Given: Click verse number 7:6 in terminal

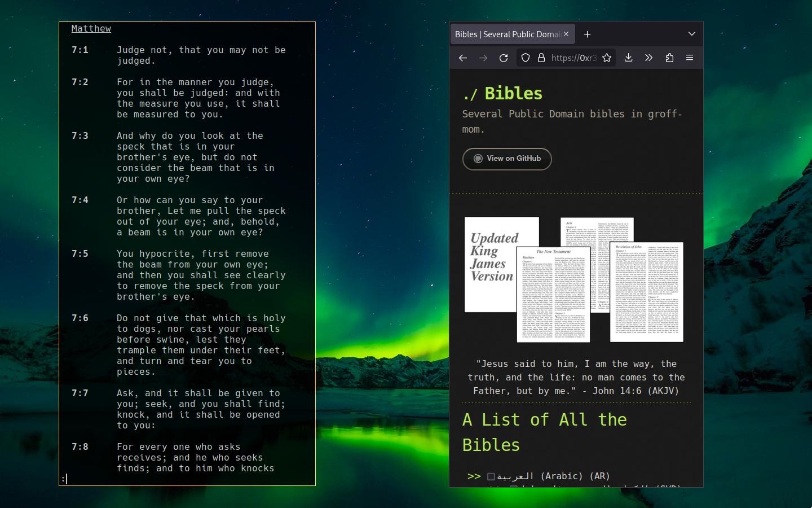Looking at the screenshot, I should click(80, 318).
